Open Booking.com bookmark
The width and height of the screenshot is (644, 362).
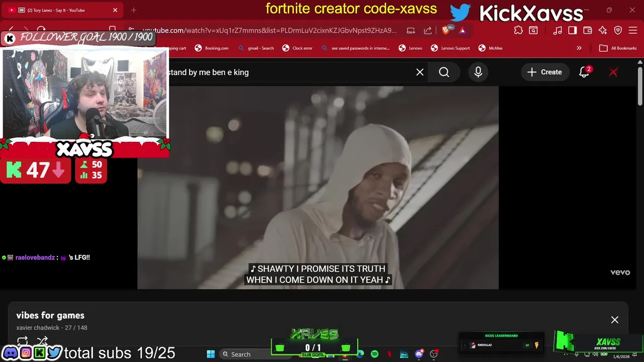(211, 48)
